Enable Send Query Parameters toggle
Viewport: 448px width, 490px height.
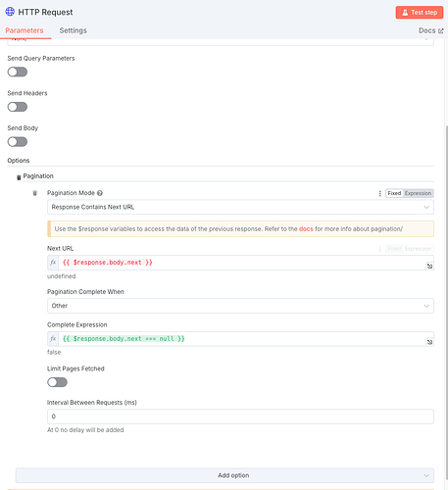coord(18,72)
